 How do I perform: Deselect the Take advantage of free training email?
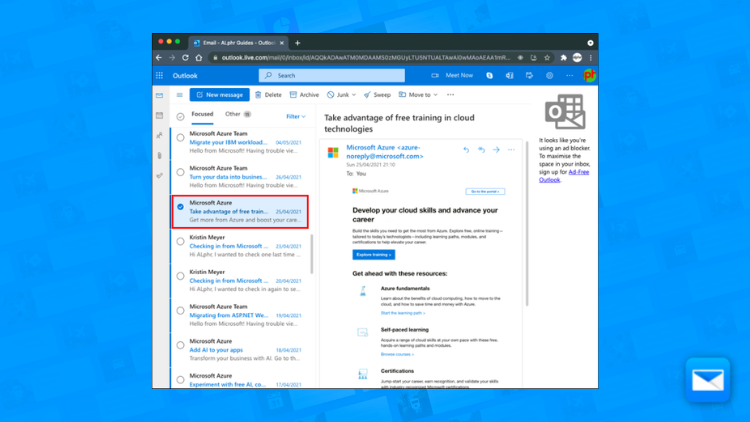[x=180, y=207]
